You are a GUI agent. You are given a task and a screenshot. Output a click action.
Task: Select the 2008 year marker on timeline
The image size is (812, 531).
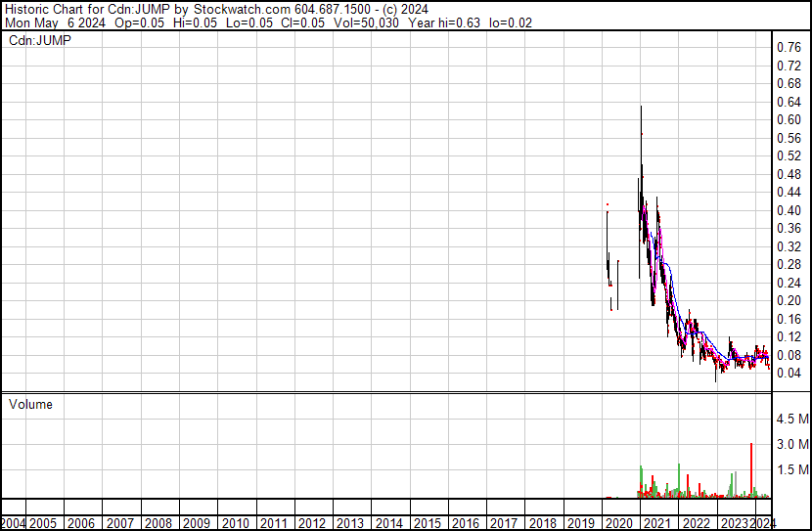coord(158,523)
